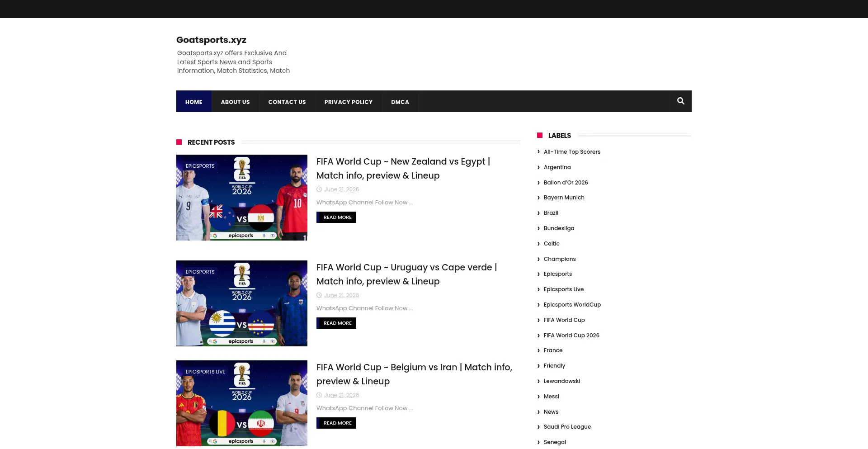868x449 pixels.
Task: Select the All-Time Top Scorers label
Action: pyautogui.click(x=572, y=152)
